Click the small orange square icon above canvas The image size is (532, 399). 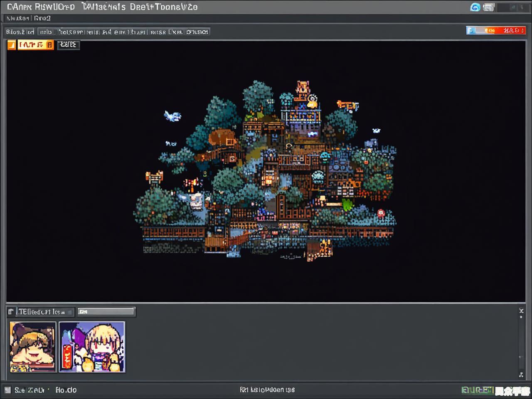pos(11,45)
